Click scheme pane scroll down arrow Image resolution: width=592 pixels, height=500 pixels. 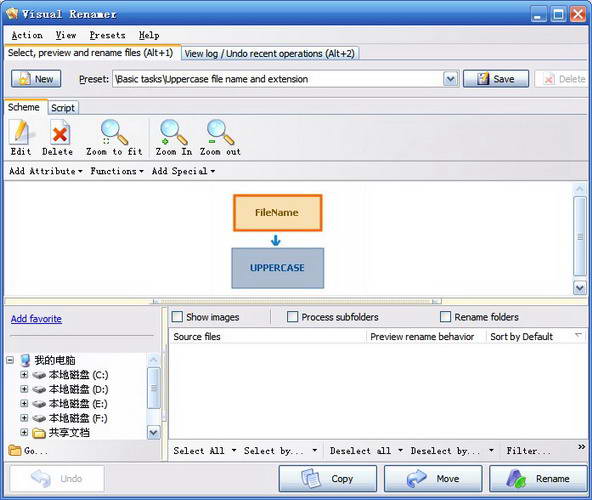580,288
